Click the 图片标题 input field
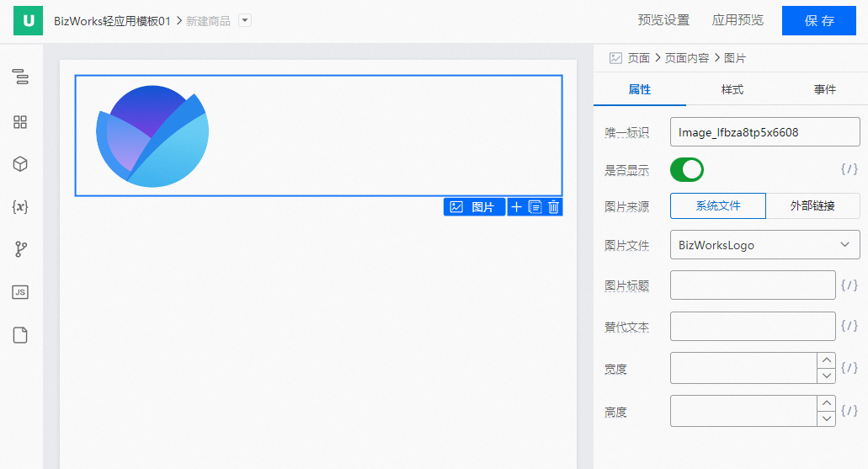This screenshot has width=868, height=469. tap(753, 285)
